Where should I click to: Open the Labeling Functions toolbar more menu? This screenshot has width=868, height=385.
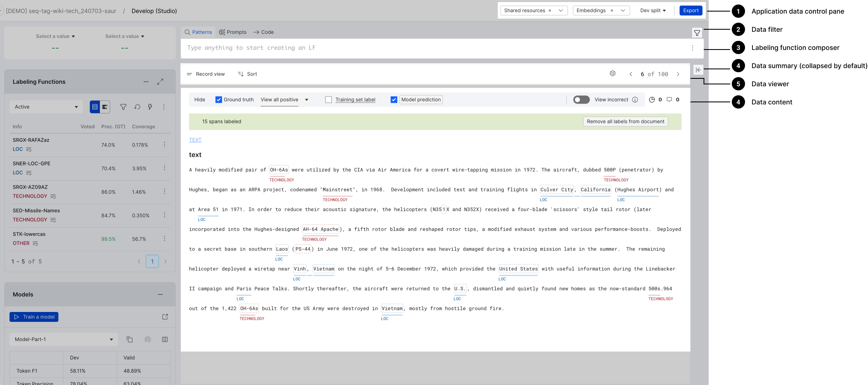pos(164,107)
